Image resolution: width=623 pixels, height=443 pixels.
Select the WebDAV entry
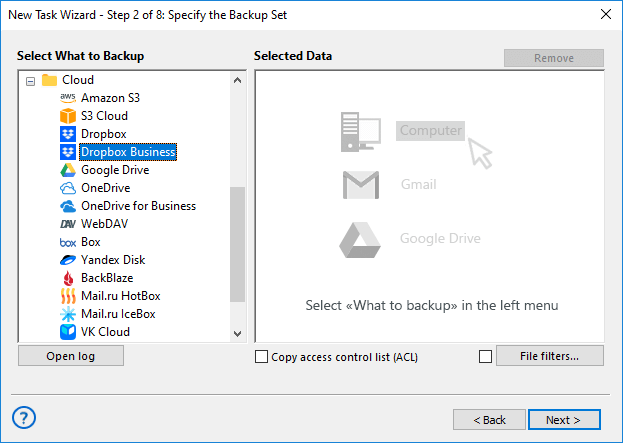point(104,224)
